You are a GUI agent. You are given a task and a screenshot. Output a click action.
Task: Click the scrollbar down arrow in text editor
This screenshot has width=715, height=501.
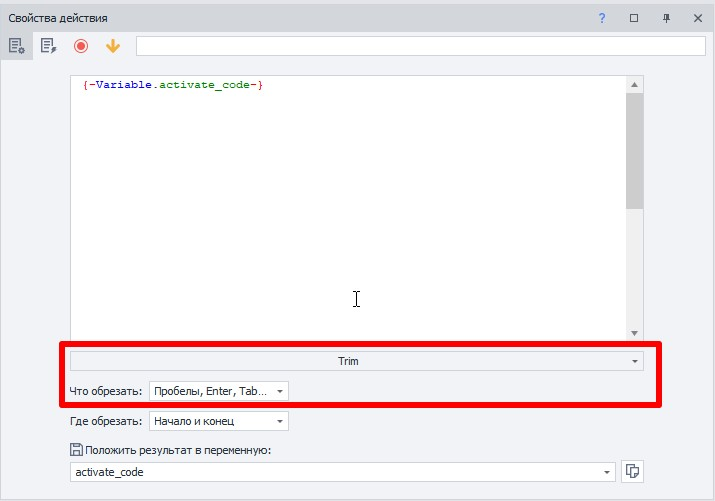tap(634, 333)
